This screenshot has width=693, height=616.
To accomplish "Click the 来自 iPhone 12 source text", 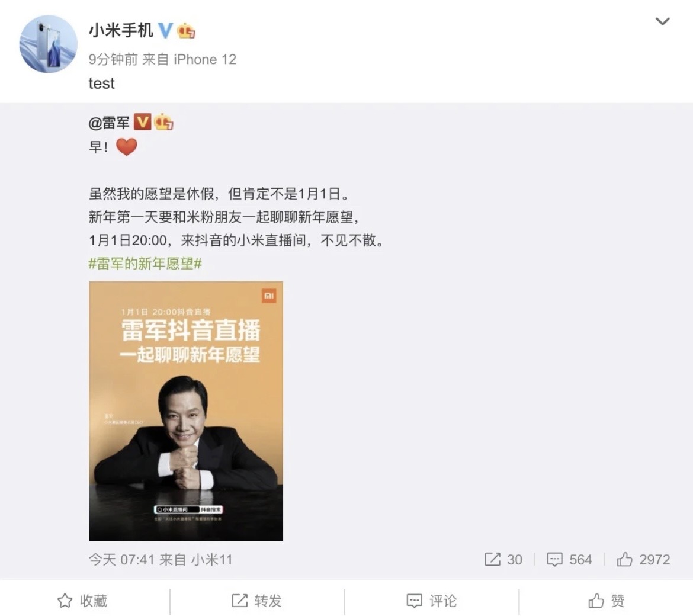I will [189, 59].
